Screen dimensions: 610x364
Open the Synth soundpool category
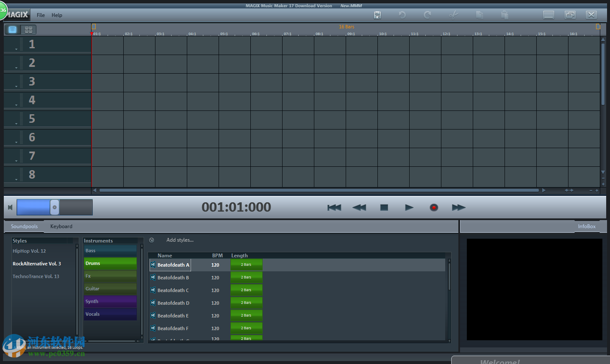pos(110,301)
